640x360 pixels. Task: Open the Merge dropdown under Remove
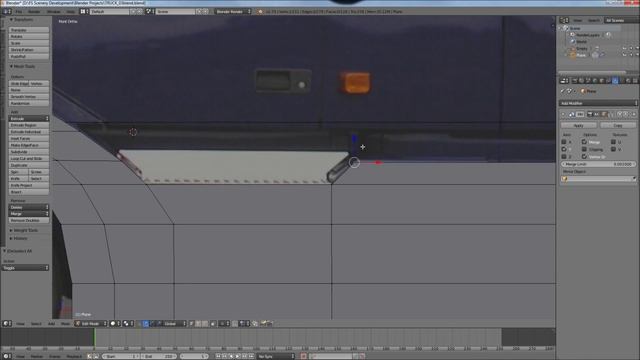(29, 214)
